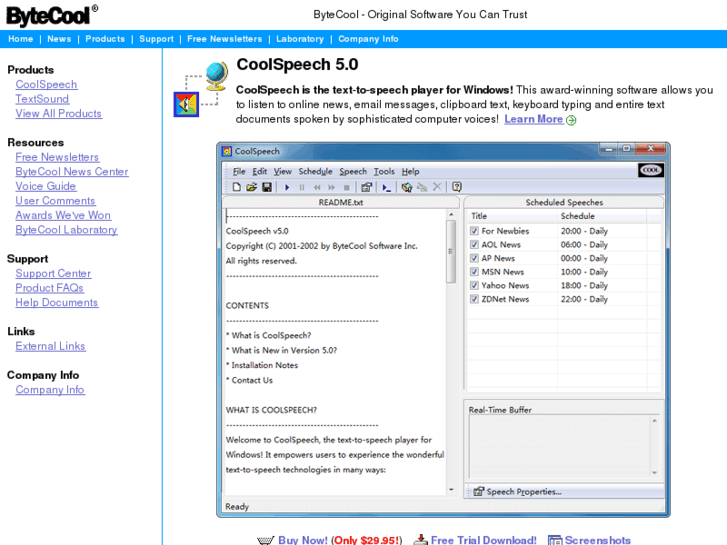
Task: Open the Tools menu
Action: click(384, 171)
